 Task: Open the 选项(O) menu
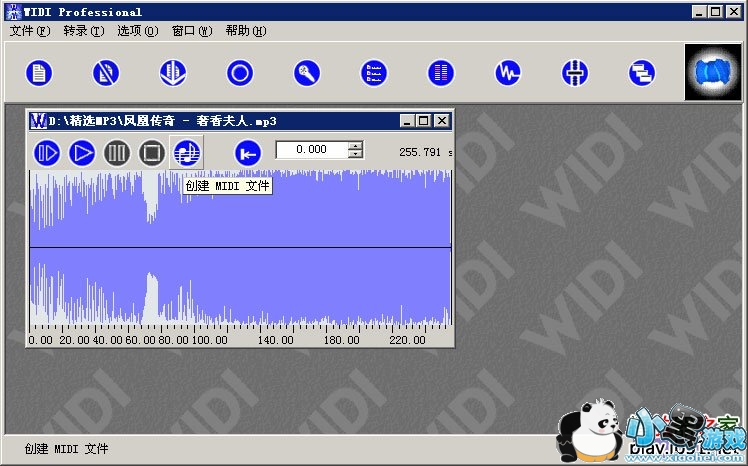coord(138,31)
